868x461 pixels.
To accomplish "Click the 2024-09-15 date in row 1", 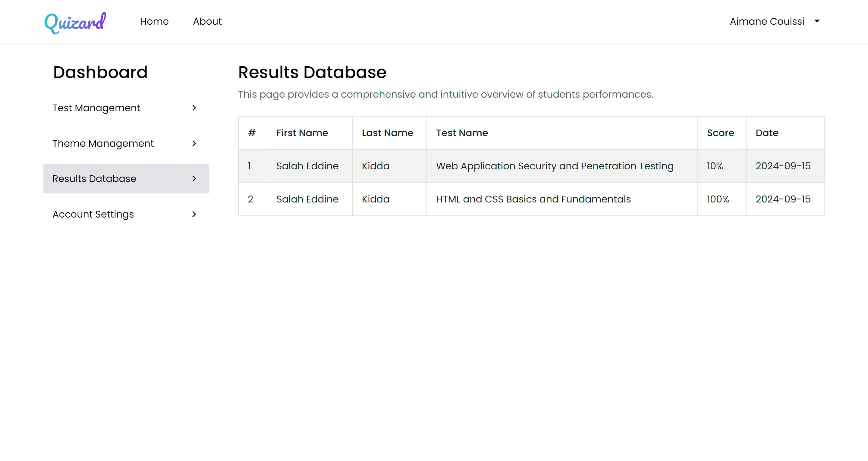I will pyautogui.click(x=783, y=166).
